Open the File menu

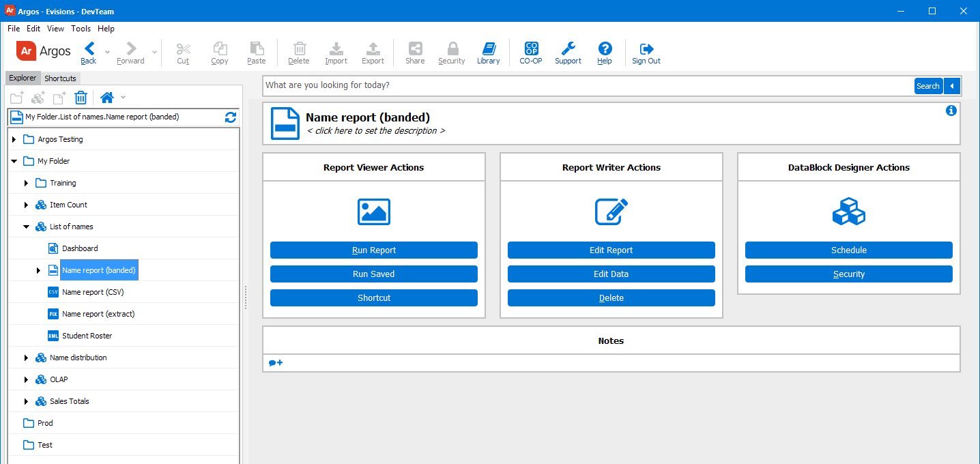tap(14, 29)
